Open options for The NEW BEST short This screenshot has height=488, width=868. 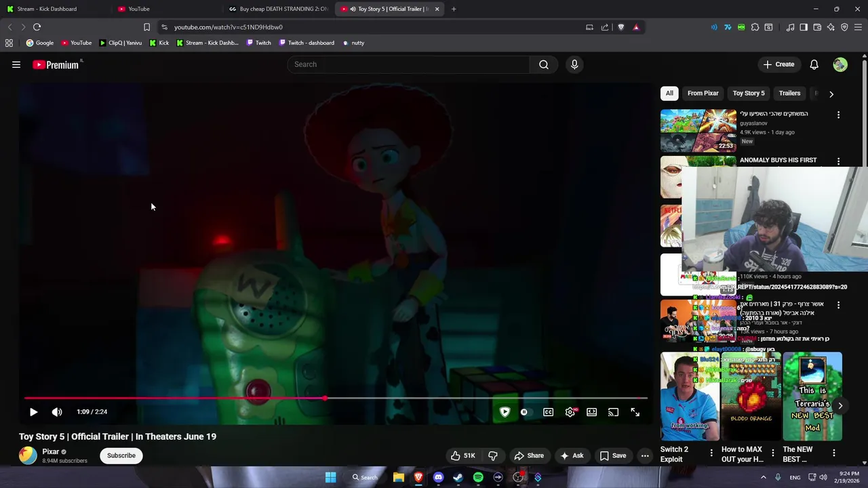click(833, 453)
